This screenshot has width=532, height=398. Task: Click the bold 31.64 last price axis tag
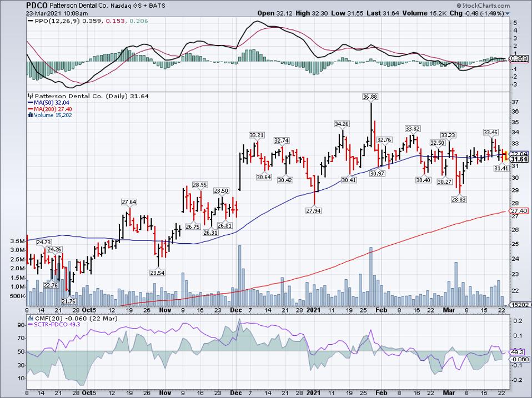[x=519, y=159]
